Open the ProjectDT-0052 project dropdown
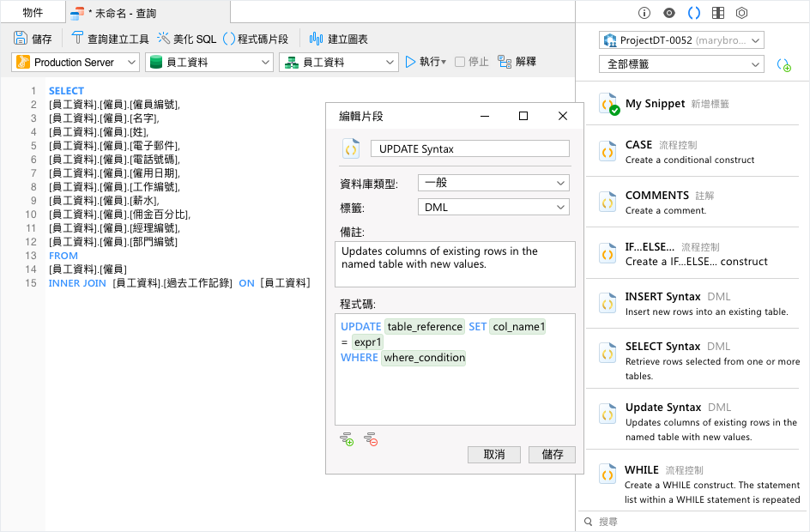Image resolution: width=810 pixels, height=532 pixels. (x=681, y=40)
